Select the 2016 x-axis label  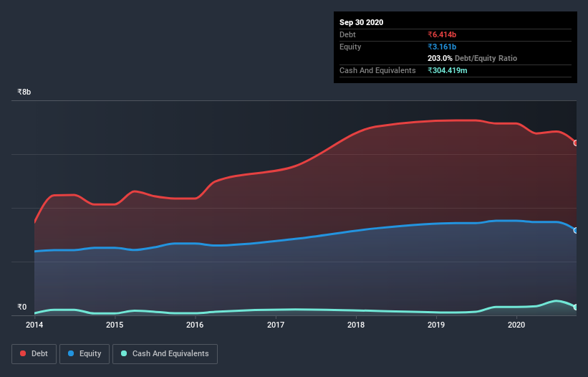pos(195,325)
